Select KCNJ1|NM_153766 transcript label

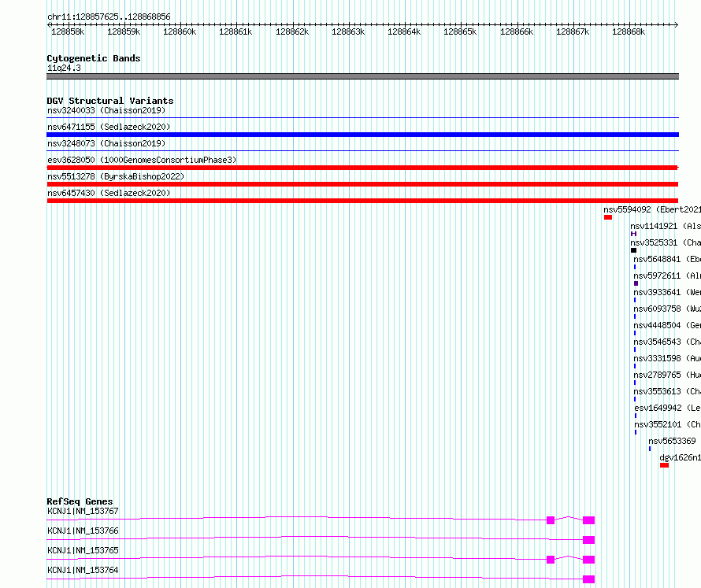click(x=83, y=531)
